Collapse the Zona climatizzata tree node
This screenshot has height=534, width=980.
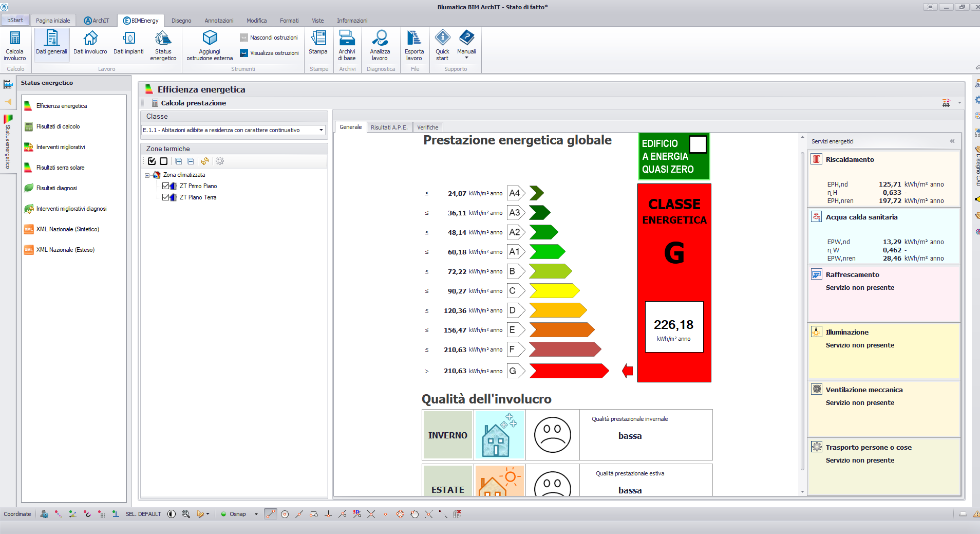147,175
